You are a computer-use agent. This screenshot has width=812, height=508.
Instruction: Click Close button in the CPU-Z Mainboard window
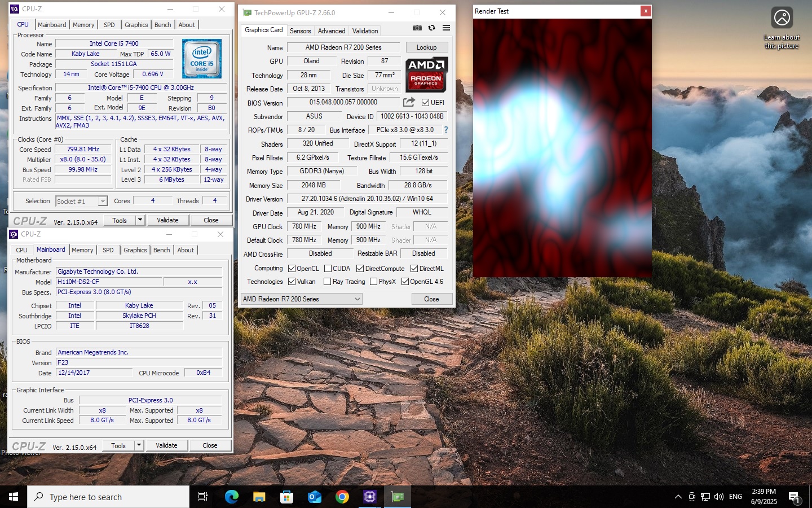(210, 445)
